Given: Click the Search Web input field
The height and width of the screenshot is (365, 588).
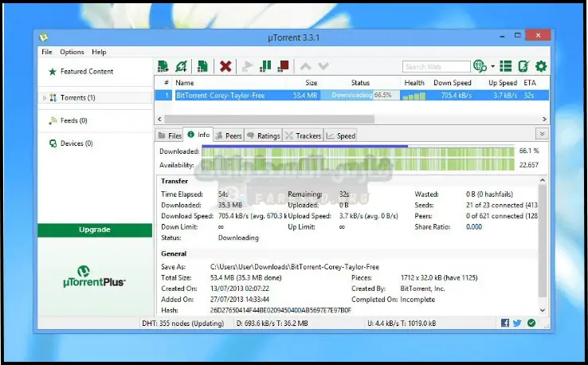Looking at the screenshot, I should click(436, 67).
